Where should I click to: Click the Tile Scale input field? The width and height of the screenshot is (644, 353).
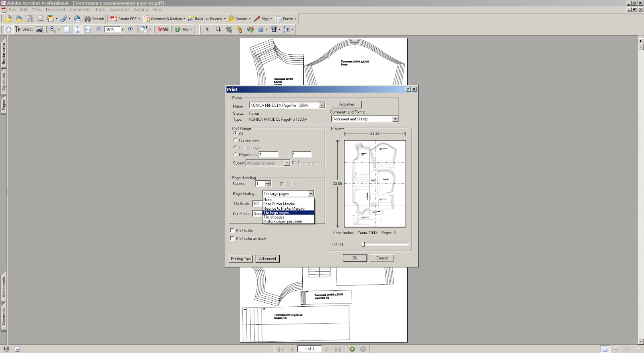pyautogui.click(x=256, y=204)
